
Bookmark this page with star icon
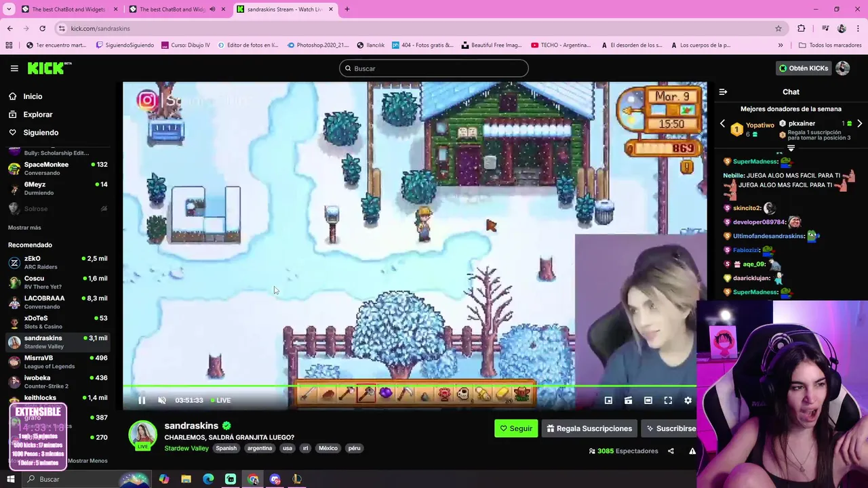(x=778, y=28)
